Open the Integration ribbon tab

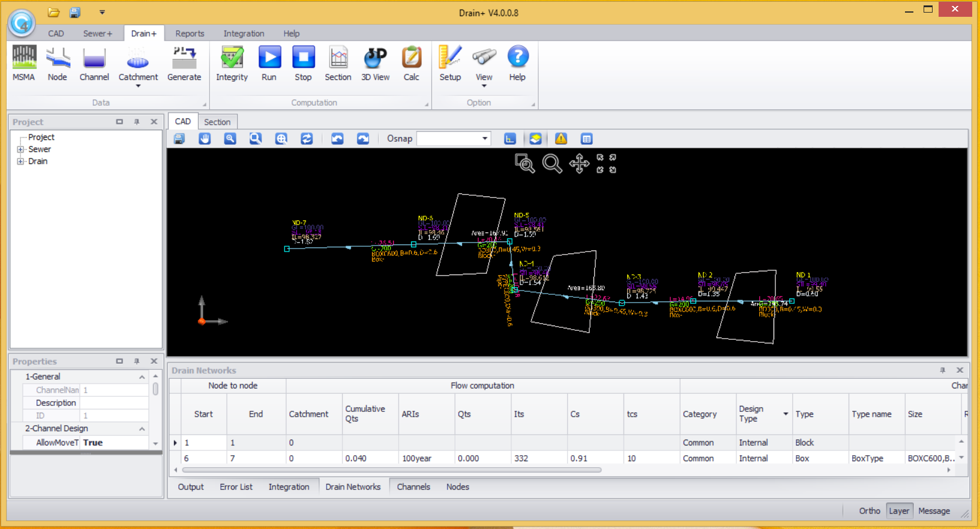244,34
